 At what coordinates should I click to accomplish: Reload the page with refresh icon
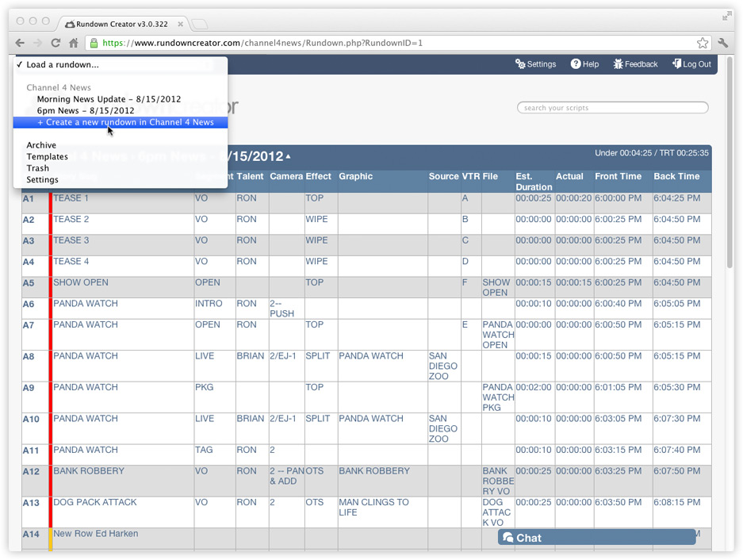pyautogui.click(x=56, y=43)
